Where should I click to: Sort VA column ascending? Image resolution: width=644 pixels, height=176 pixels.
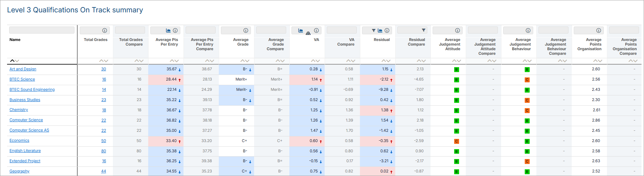click(313, 61)
